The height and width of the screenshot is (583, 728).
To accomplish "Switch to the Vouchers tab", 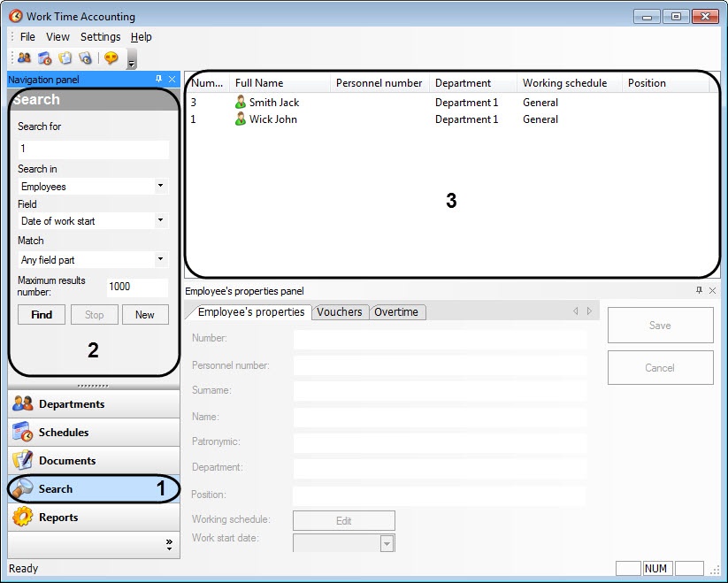I will 340,311.
